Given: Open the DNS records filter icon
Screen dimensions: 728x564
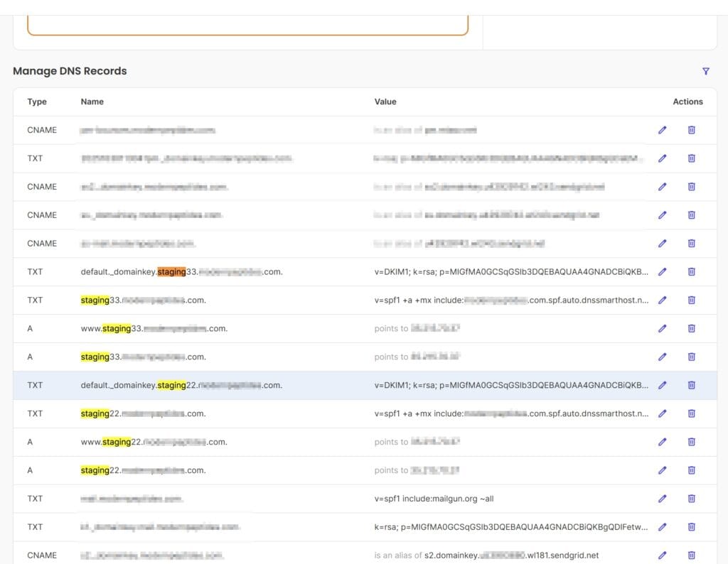Looking at the screenshot, I should pos(705,72).
